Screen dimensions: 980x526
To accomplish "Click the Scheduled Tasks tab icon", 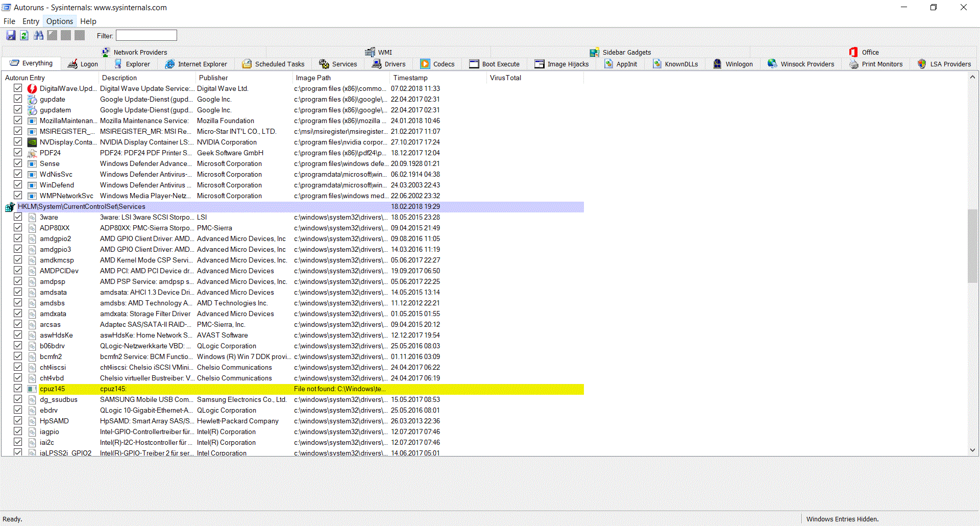I will point(247,64).
